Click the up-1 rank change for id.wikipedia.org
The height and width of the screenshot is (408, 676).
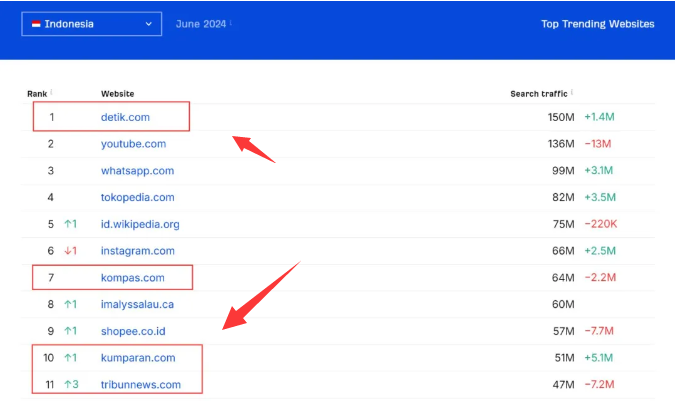click(71, 224)
